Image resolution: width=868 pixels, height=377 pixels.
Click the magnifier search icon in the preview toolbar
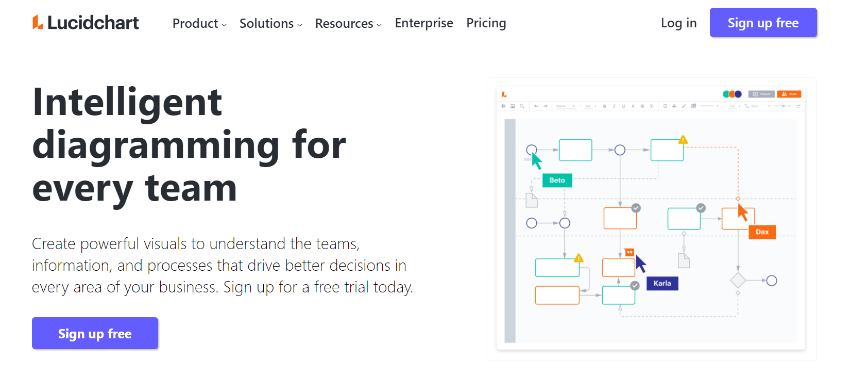(x=522, y=106)
